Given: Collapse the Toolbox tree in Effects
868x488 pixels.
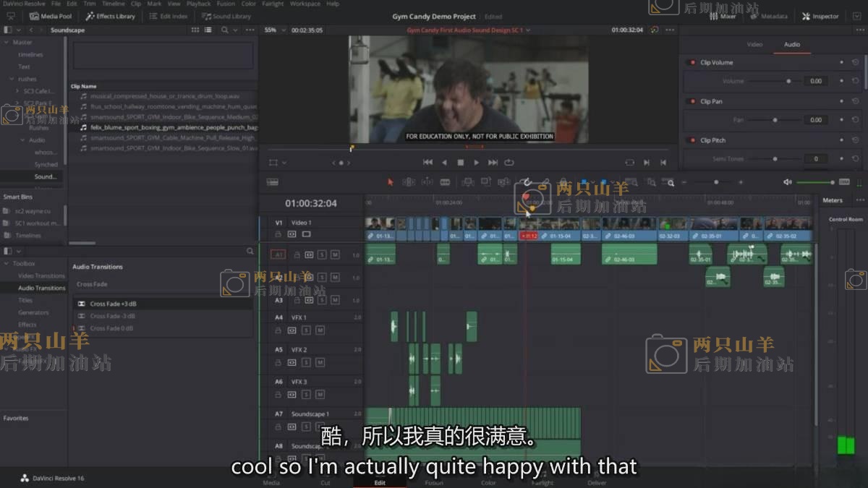Looking at the screenshot, I should (x=7, y=264).
